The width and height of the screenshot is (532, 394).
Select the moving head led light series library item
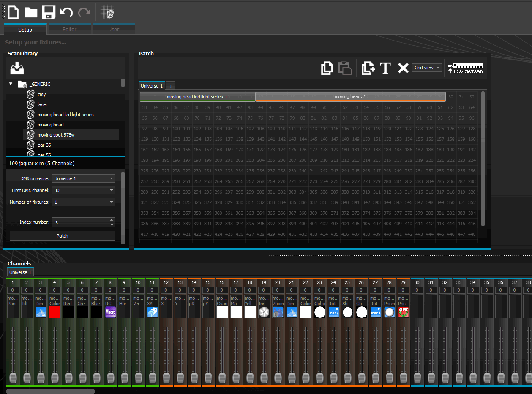65,115
